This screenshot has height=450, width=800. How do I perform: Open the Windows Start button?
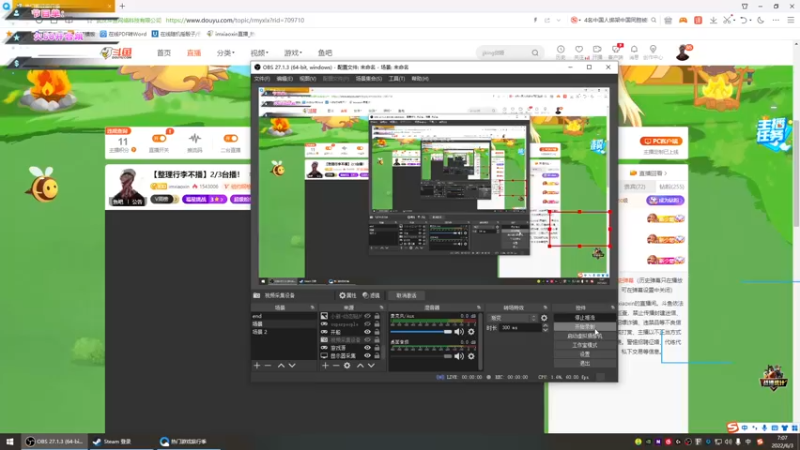point(10,441)
